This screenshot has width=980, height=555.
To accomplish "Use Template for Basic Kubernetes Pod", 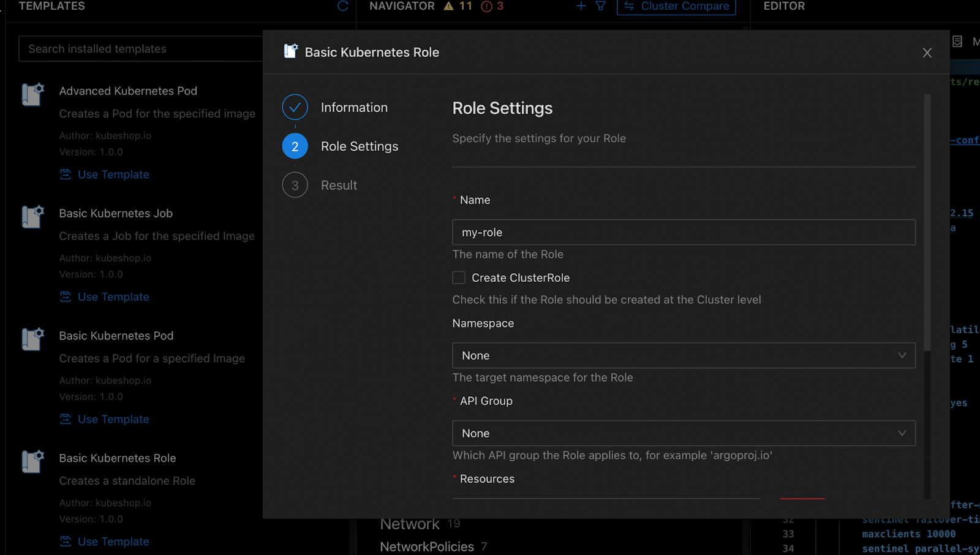I will tap(104, 420).
